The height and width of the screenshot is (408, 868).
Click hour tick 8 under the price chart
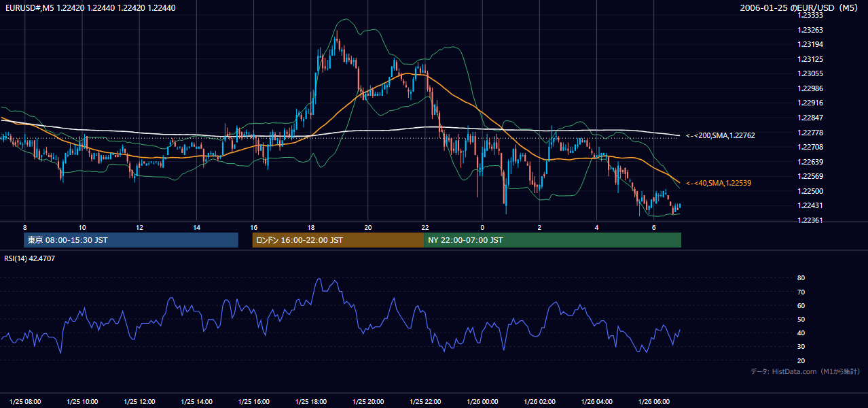(x=25, y=227)
